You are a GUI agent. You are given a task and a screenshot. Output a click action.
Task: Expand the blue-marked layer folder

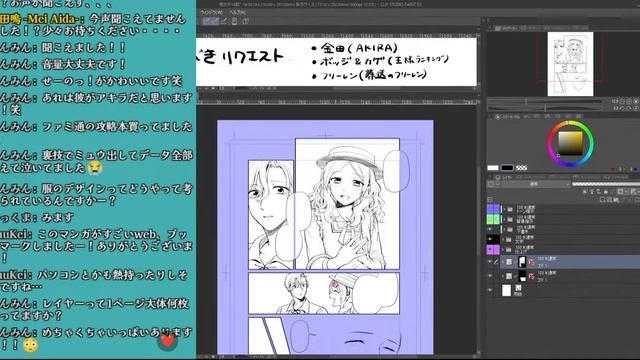click(x=504, y=209)
